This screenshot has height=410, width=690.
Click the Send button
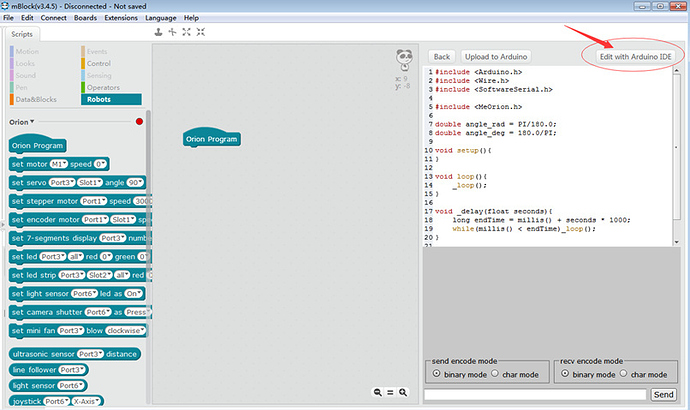click(663, 395)
